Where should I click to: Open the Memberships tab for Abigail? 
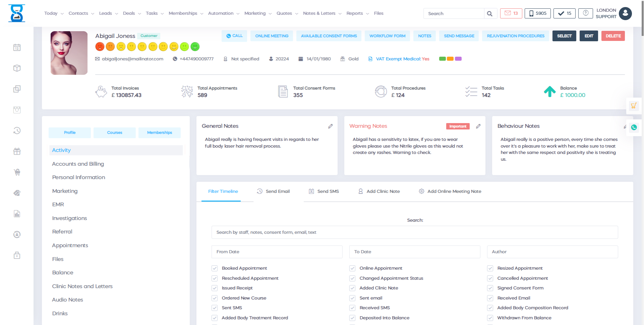[x=159, y=132]
